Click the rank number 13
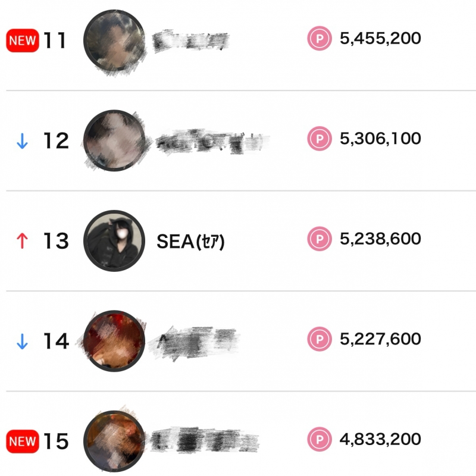 (x=56, y=241)
